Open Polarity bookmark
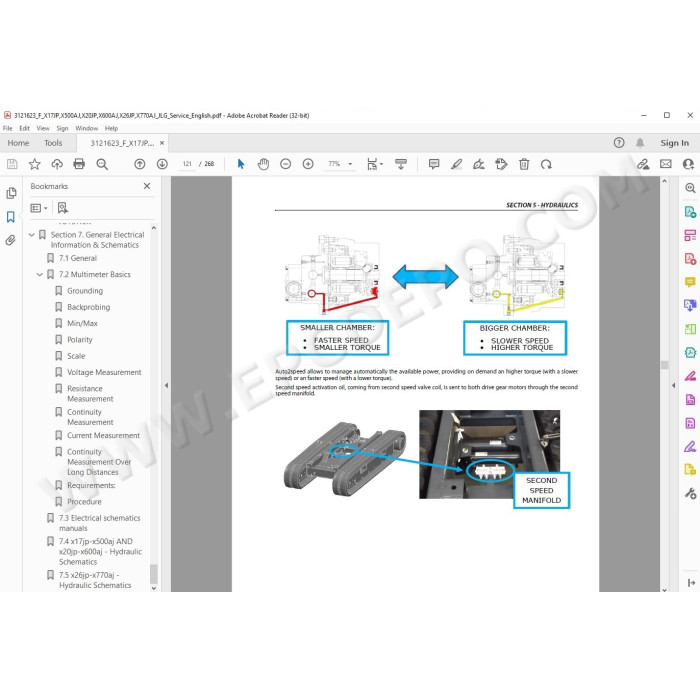The height and width of the screenshot is (700, 700). (80, 340)
